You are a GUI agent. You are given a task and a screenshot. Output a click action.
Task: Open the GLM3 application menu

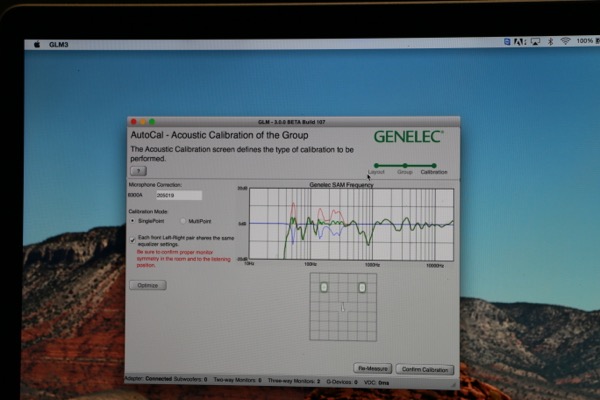pos(58,44)
